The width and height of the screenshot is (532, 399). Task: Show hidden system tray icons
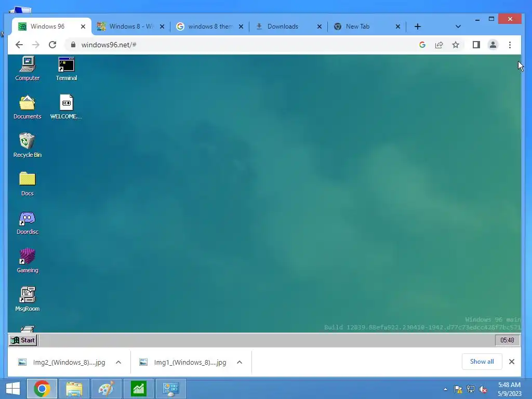[445, 389]
